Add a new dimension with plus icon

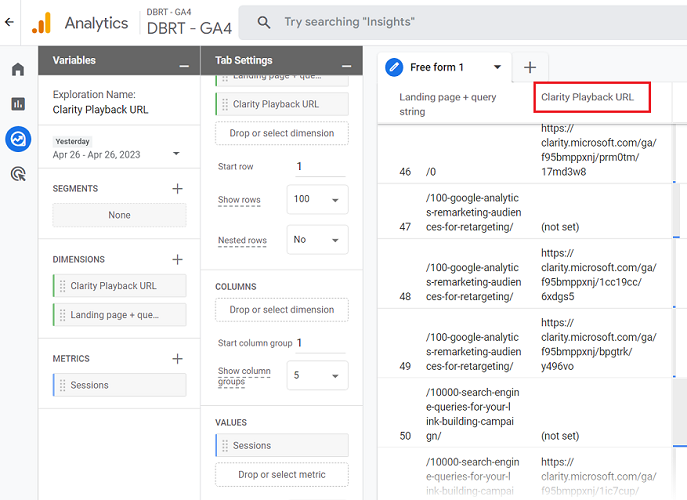point(177,259)
